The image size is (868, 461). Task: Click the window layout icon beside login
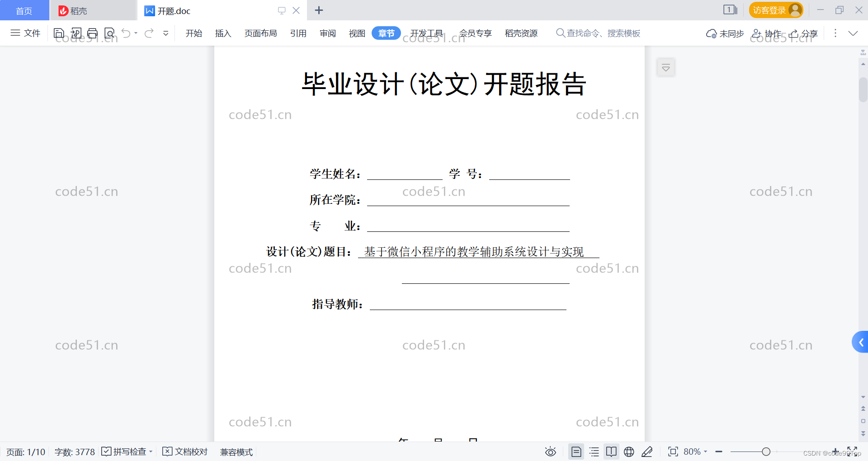tap(730, 10)
